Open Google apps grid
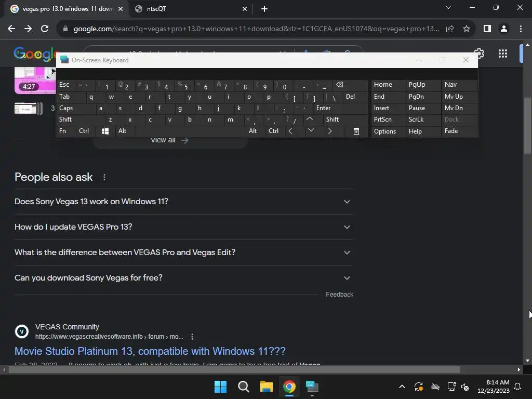 (503, 54)
